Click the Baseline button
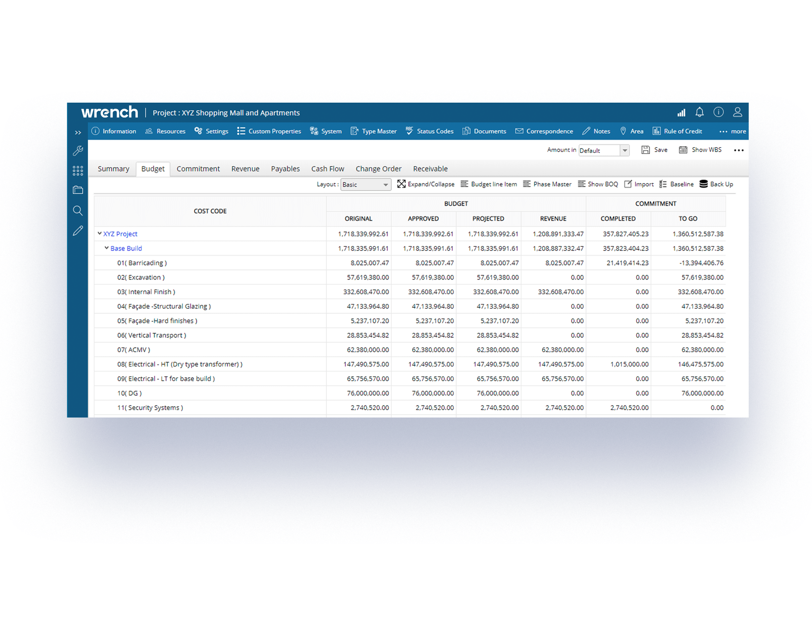This screenshot has height=644, width=812. pos(677,184)
